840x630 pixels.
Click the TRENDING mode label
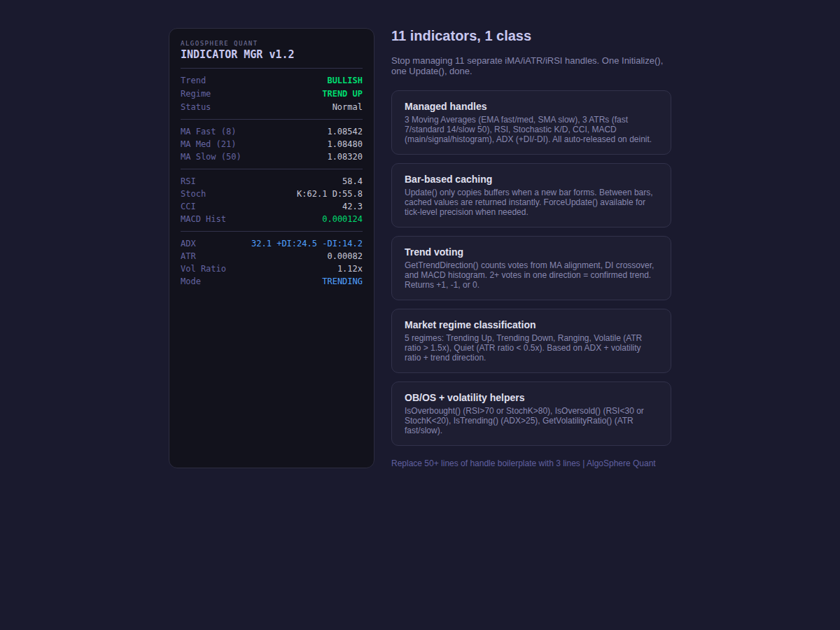click(x=342, y=281)
